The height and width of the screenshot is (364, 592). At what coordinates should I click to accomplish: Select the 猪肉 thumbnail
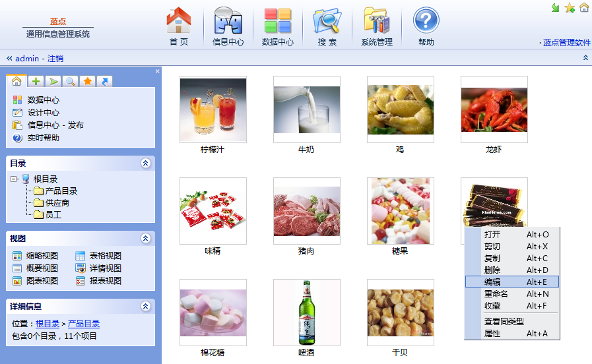pos(307,211)
